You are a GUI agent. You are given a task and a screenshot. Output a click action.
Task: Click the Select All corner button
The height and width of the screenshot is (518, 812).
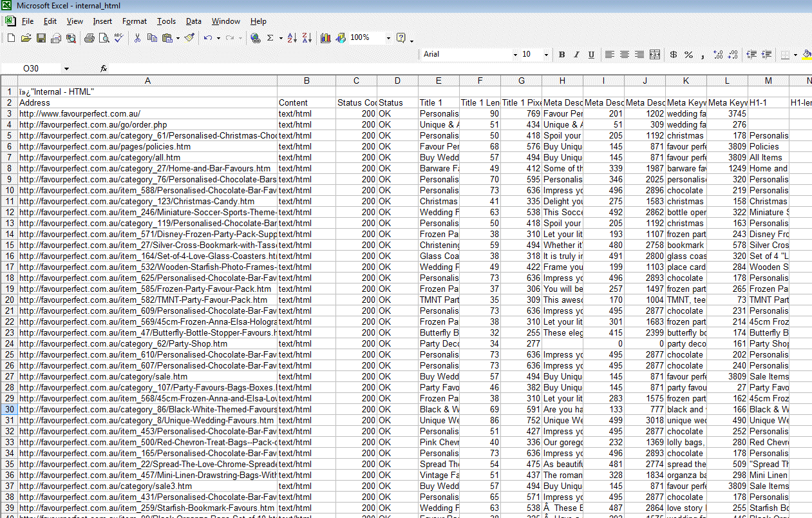[x=8, y=81]
